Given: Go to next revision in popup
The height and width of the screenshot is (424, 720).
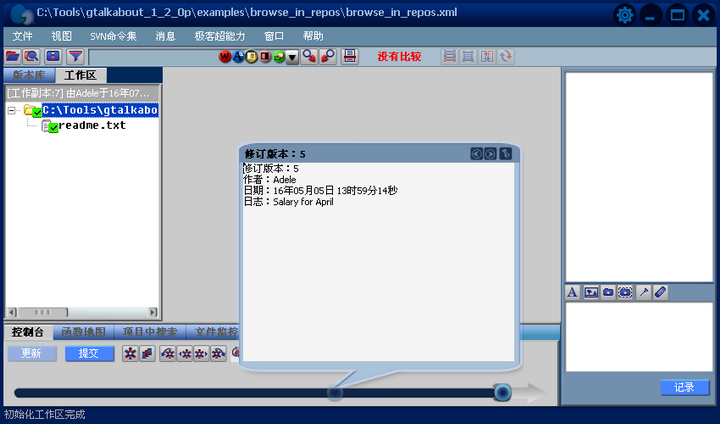Looking at the screenshot, I should 490,153.
